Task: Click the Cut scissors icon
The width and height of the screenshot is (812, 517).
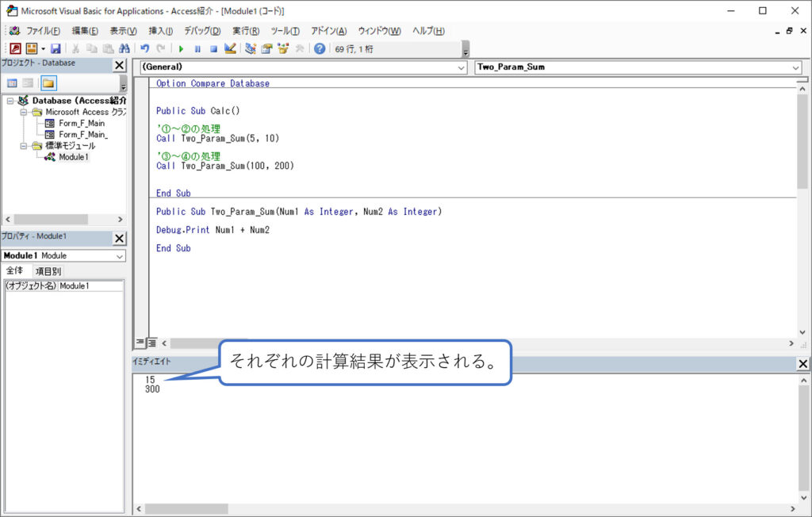Action: (x=75, y=48)
